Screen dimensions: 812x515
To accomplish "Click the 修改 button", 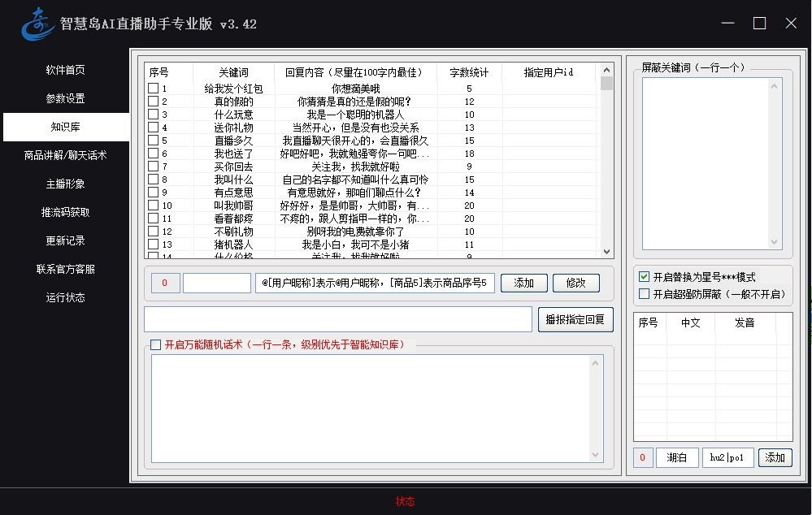I will click(575, 283).
